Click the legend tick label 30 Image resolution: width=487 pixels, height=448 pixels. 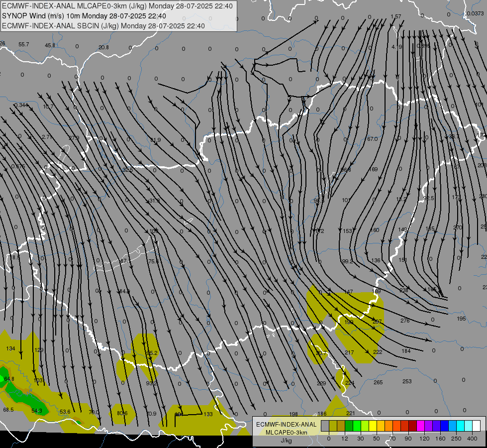point(360,439)
